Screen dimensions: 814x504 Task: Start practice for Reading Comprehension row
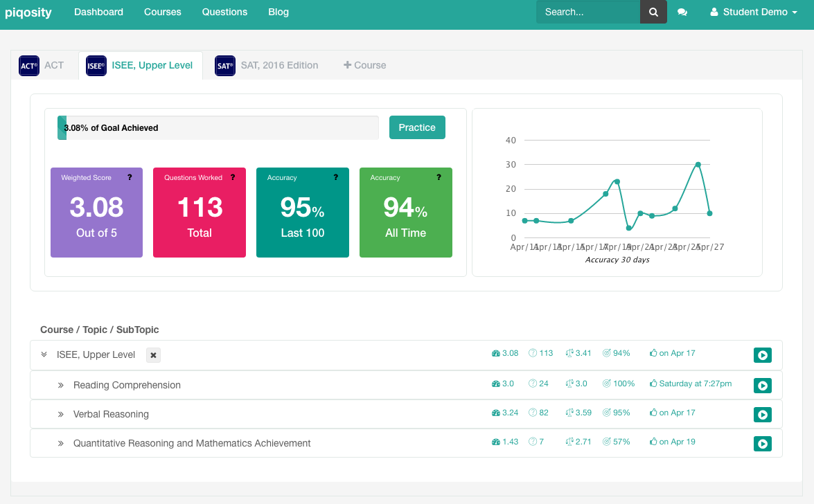[x=763, y=386]
